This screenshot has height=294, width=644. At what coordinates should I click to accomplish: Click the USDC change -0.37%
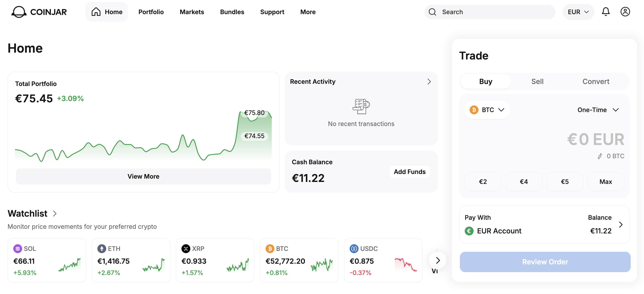tap(360, 273)
